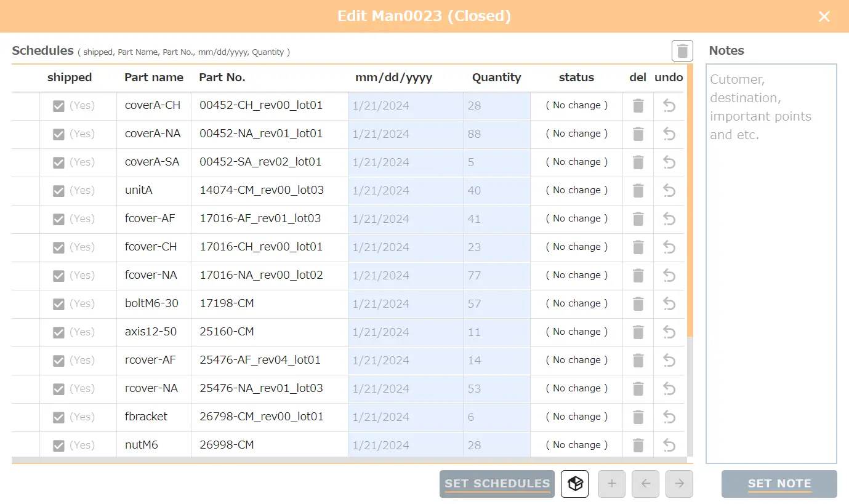Click the SET SCHEDULES button
This screenshot has width=849, height=504.
(x=497, y=484)
